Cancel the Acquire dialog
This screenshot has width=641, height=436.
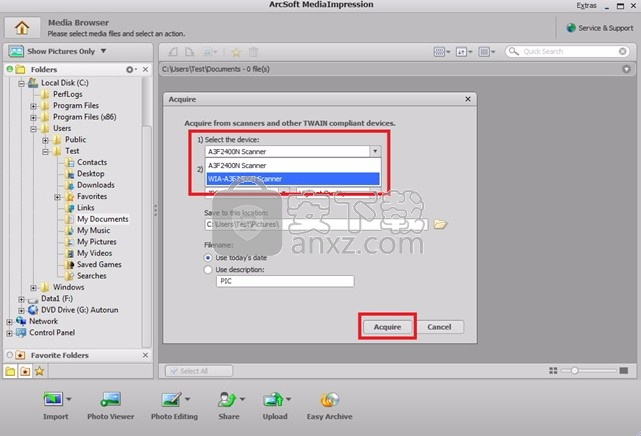tap(439, 327)
